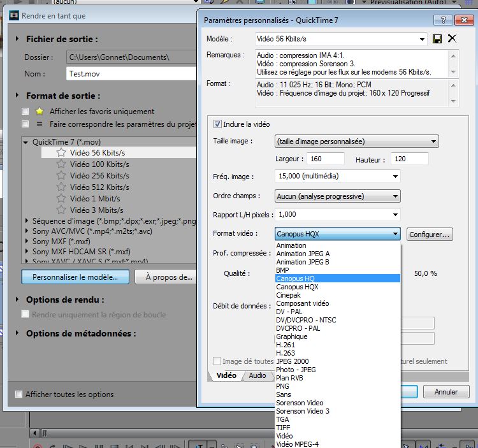Collapse the Fichier de sortie section
Viewport: 478px width, 448px height.
pyautogui.click(x=17, y=39)
